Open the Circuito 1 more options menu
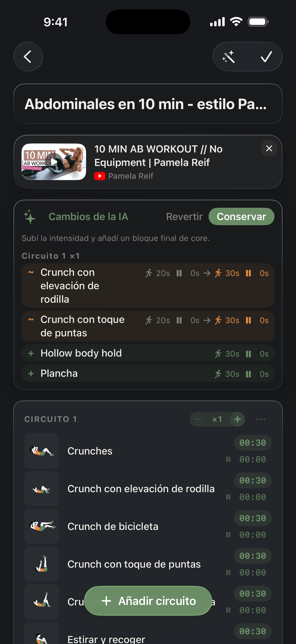The width and height of the screenshot is (296, 644). click(261, 419)
